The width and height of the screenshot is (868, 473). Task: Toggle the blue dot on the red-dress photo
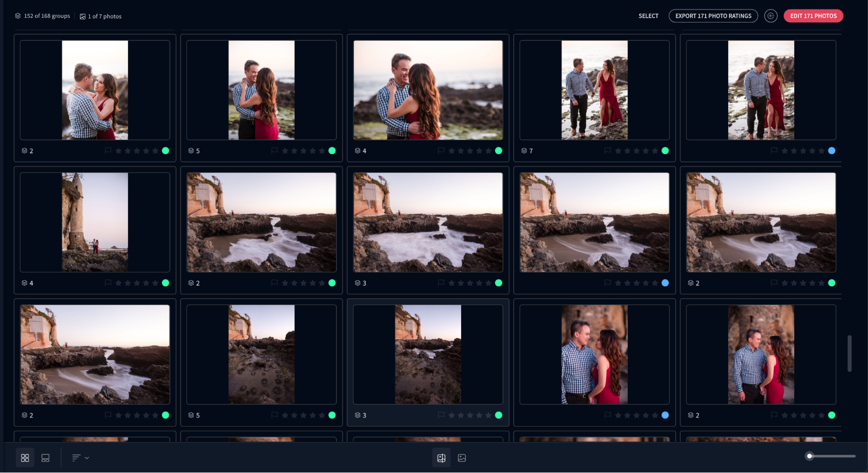click(831, 151)
